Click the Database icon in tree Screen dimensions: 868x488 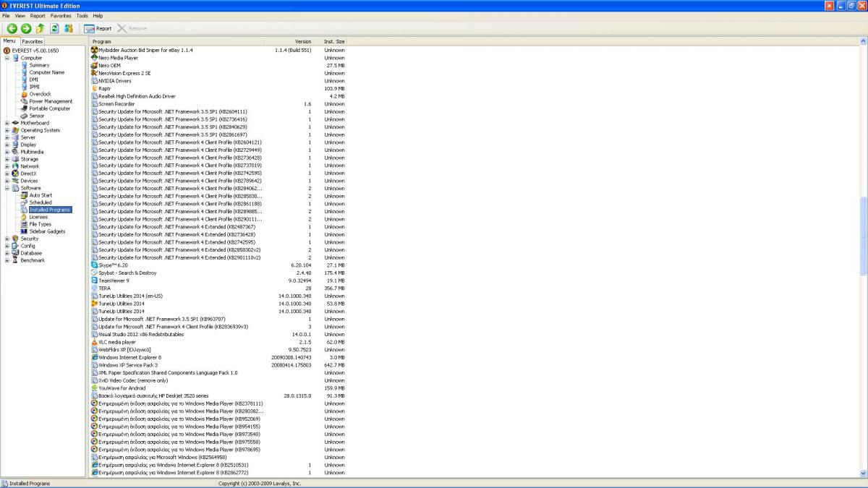15,253
